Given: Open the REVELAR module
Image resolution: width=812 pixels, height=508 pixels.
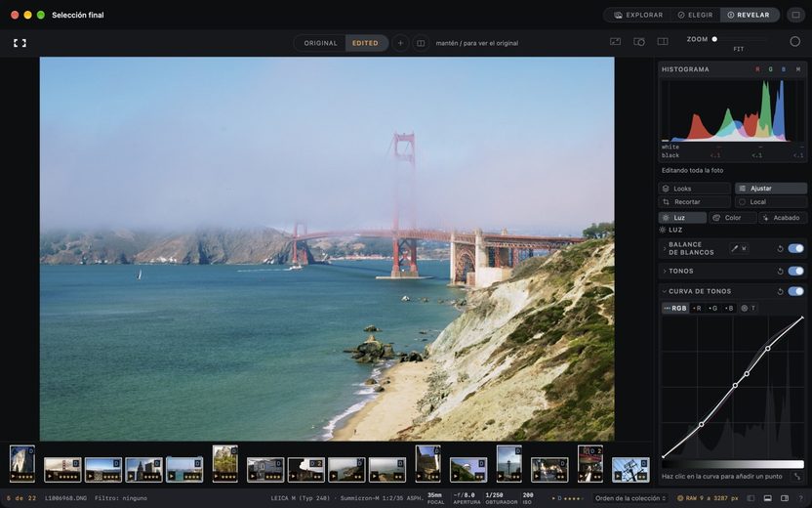Looking at the screenshot, I should tap(749, 15).
